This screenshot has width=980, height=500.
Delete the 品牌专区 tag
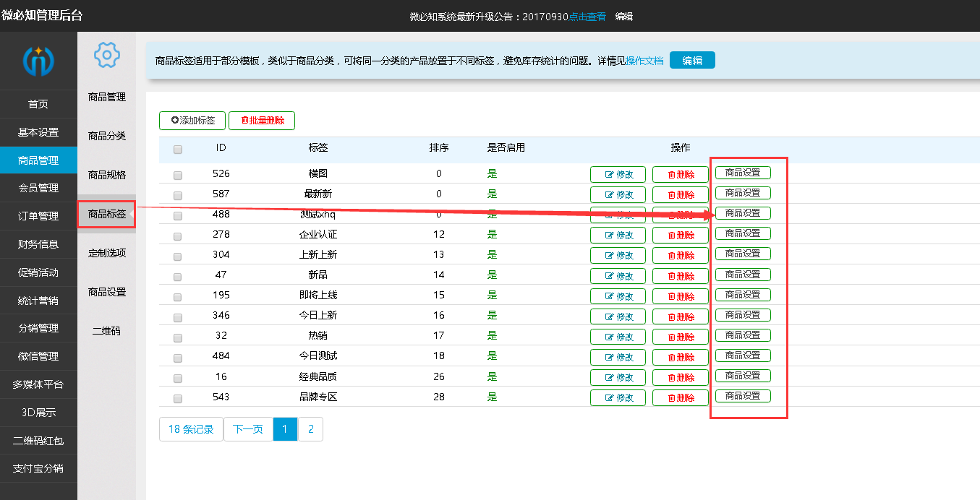click(680, 397)
